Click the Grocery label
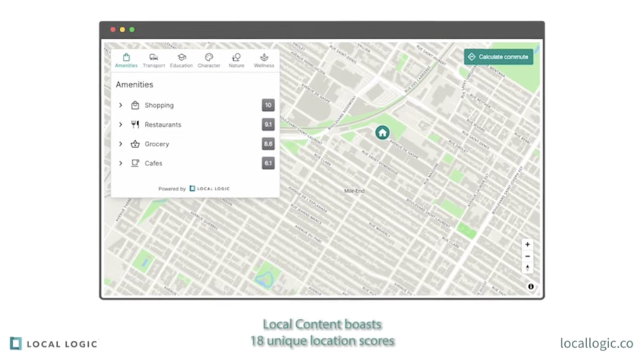The width and height of the screenshot is (644, 360). point(157,144)
